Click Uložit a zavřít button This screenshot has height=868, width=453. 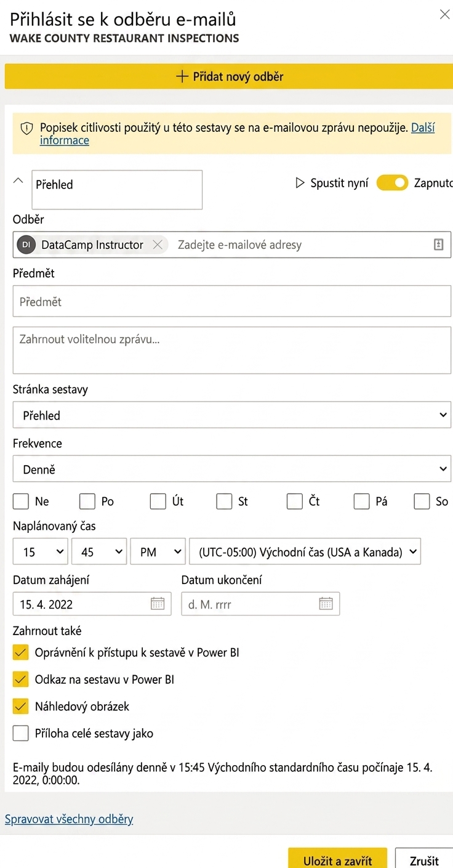click(338, 860)
